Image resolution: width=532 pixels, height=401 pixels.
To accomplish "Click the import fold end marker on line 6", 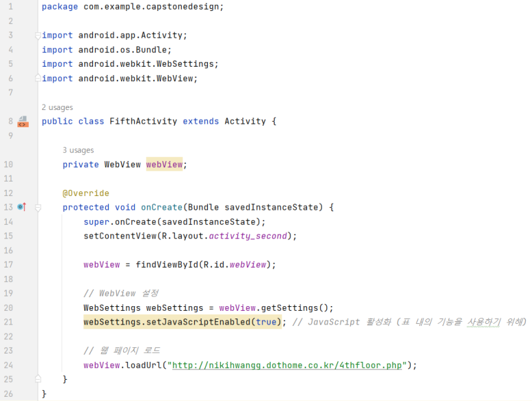I will [38, 78].
